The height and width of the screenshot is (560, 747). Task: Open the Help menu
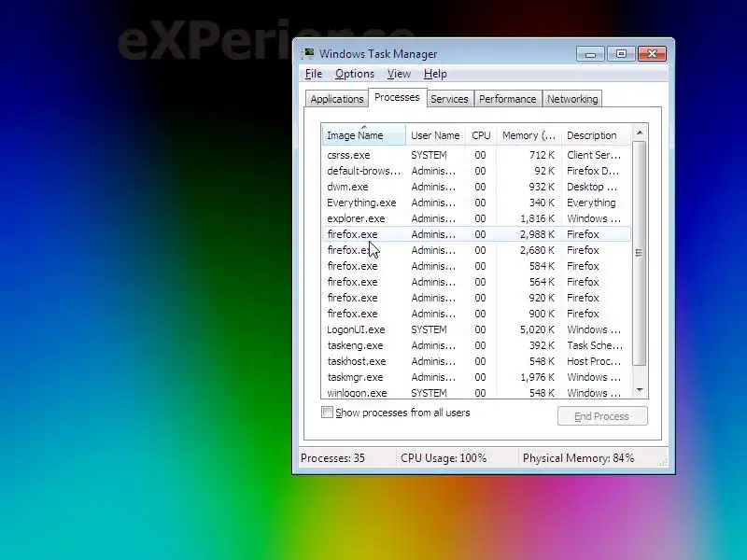[x=435, y=74]
